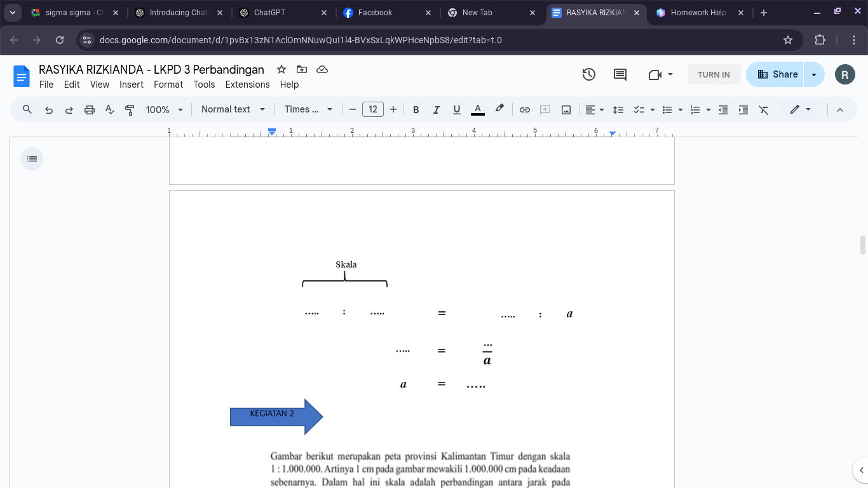Insert a link

(x=525, y=109)
